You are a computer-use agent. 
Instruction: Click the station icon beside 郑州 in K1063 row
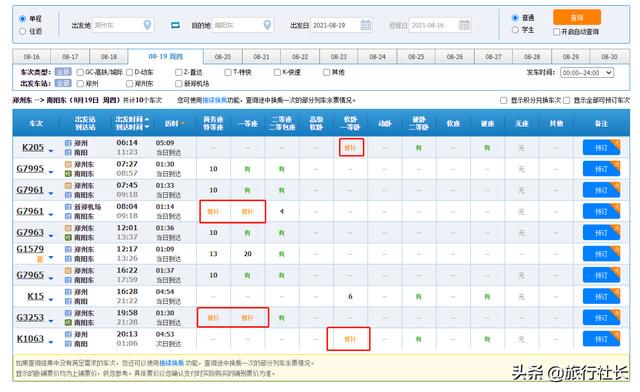68,334
